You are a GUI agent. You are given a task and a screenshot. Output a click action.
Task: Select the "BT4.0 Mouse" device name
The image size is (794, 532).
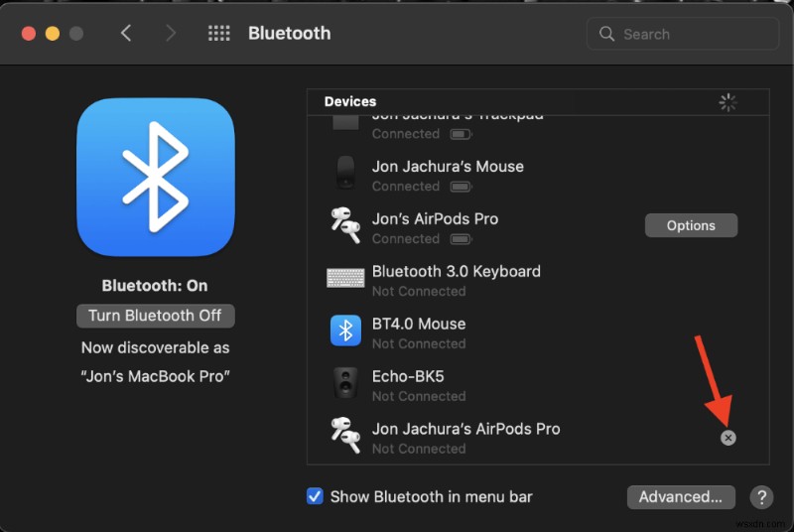click(419, 324)
